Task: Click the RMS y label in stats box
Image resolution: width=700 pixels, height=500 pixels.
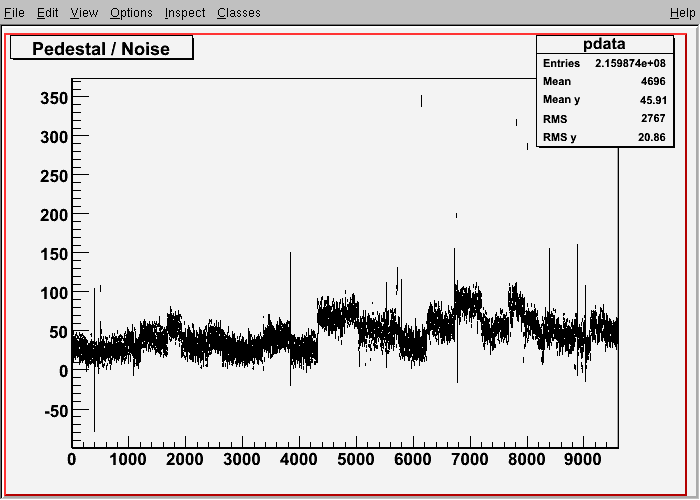Action: (x=559, y=138)
